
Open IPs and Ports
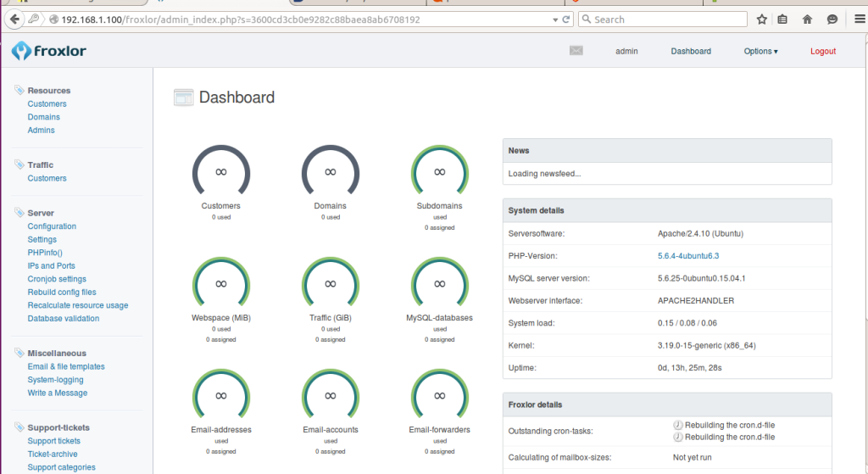[x=52, y=265]
